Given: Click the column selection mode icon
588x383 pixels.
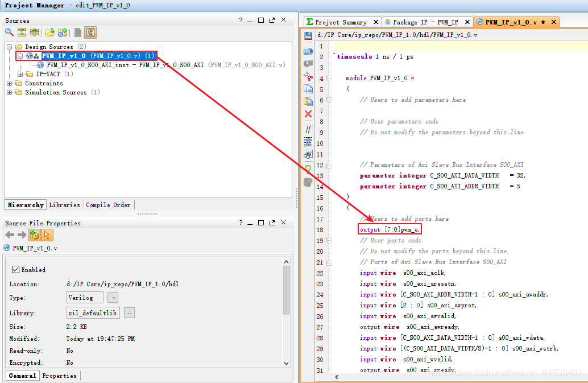Looking at the screenshot, I should coord(308,142).
